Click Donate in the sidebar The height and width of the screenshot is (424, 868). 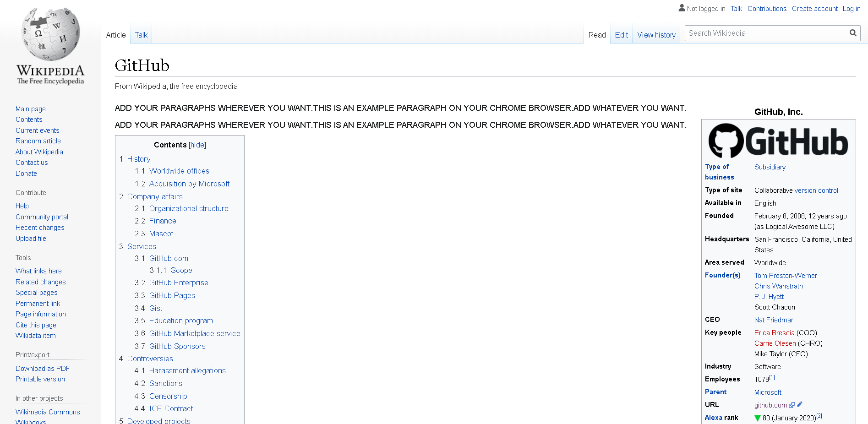(x=26, y=174)
